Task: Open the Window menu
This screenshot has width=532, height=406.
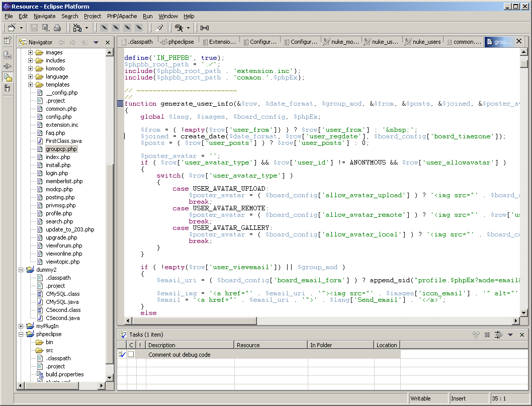Action: coord(168,16)
